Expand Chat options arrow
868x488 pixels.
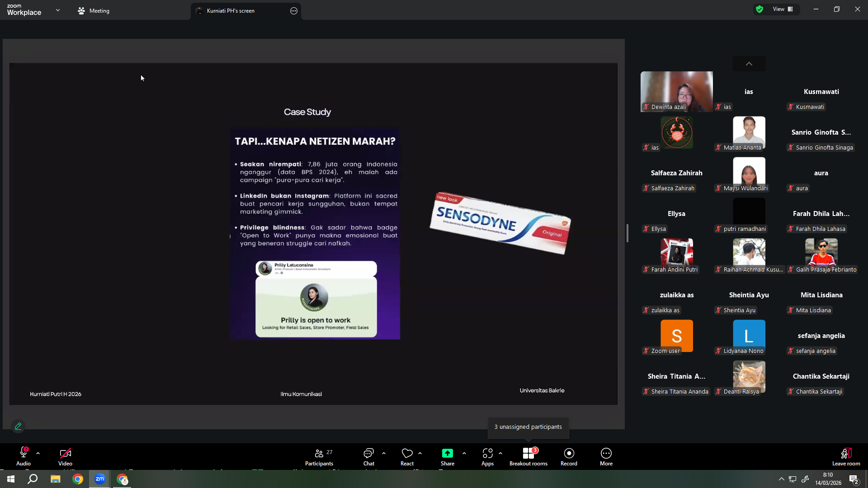coord(384,453)
